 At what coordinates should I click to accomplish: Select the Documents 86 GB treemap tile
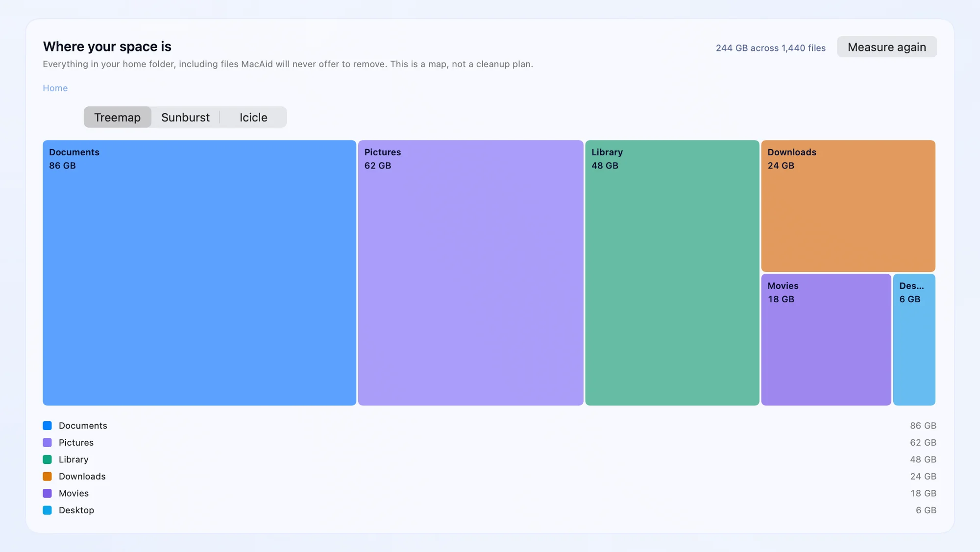tap(199, 273)
